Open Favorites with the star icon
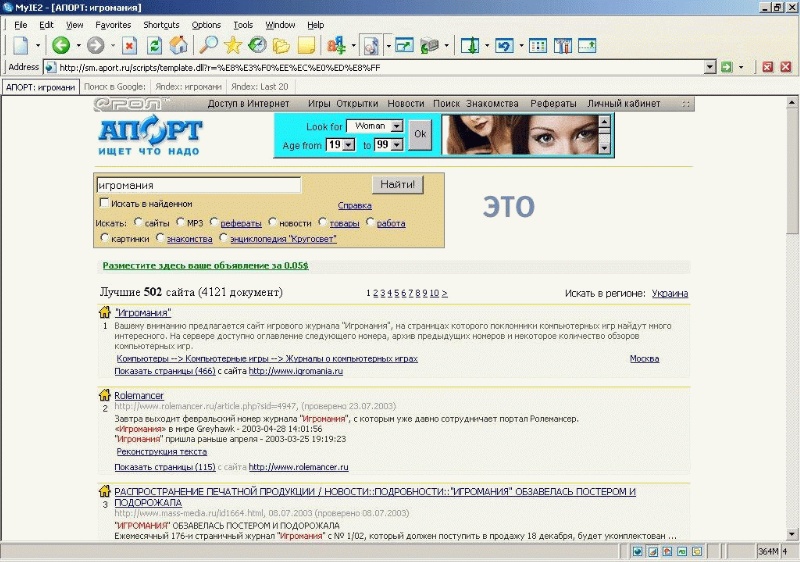800x562 pixels. [233, 45]
